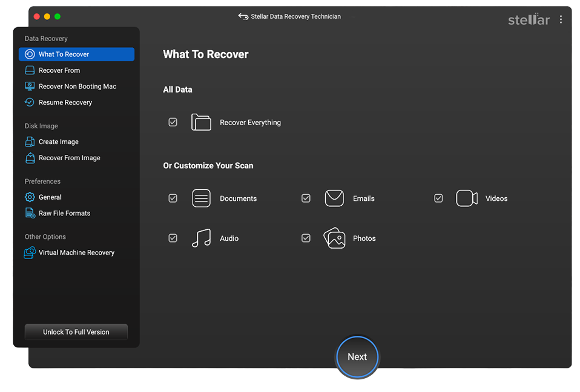This screenshot has height=392, width=580.
Task: Click the Photos label text
Action: pyautogui.click(x=364, y=238)
